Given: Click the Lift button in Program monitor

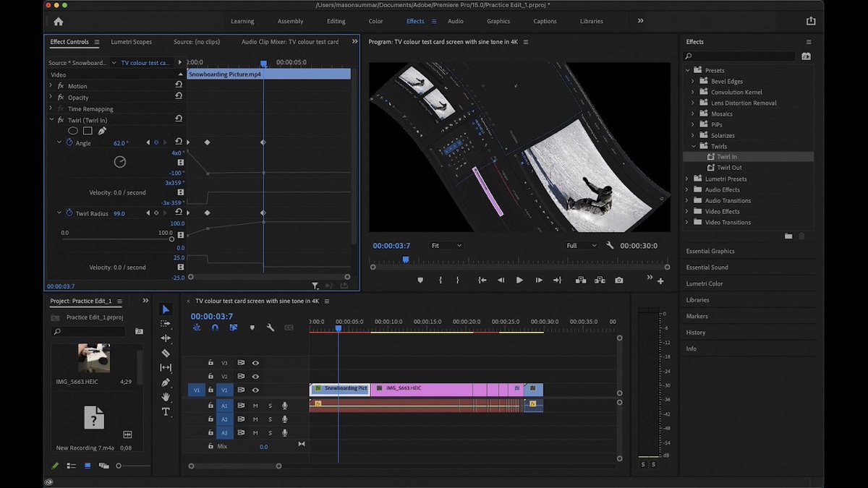Looking at the screenshot, I should [x=579, y=281].
